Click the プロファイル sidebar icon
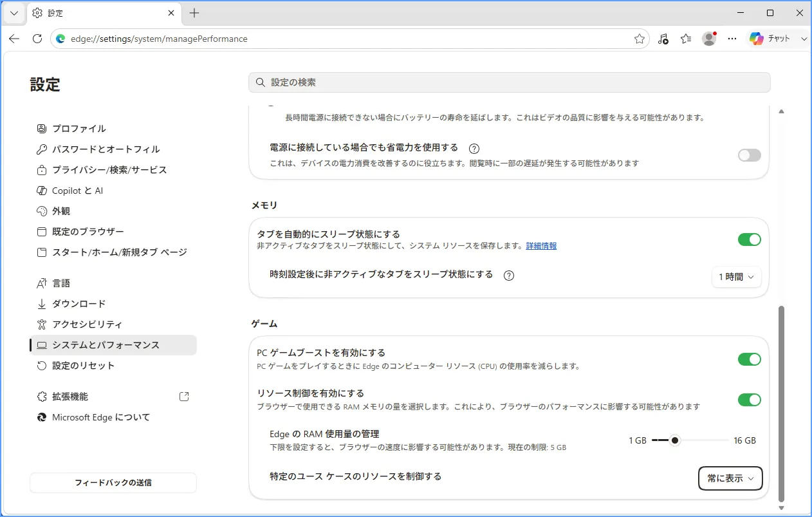Viewport: 812px width, 517px height. tap(42, 129)
